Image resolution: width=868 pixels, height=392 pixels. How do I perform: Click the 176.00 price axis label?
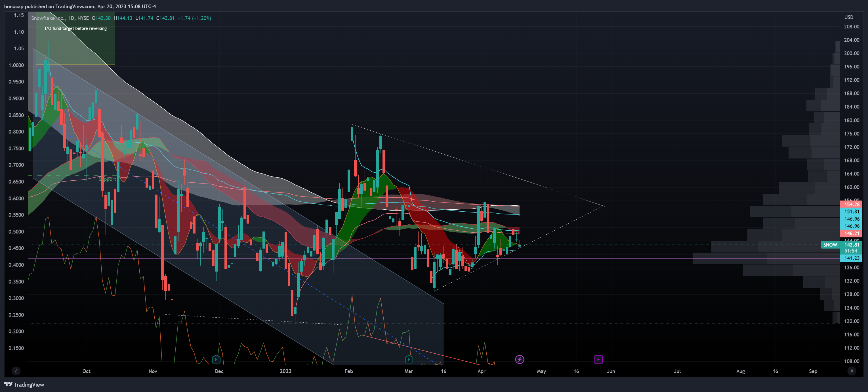[x=852, y=134]
